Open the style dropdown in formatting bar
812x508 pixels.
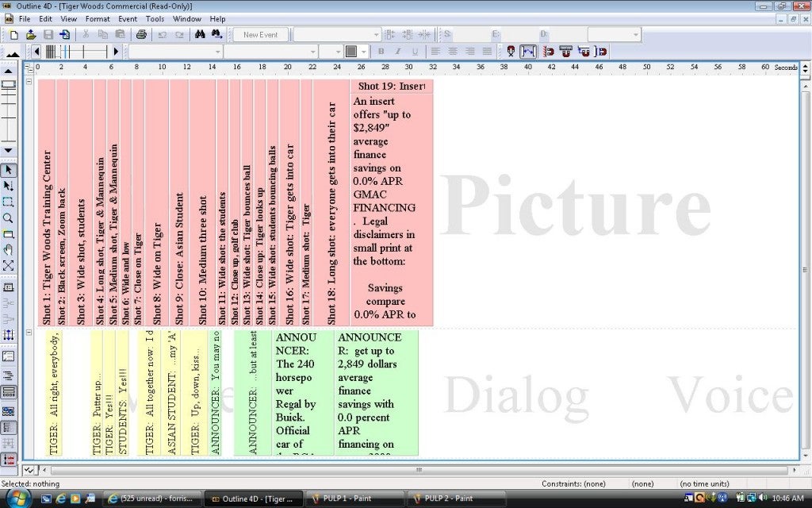coord(217,52)
